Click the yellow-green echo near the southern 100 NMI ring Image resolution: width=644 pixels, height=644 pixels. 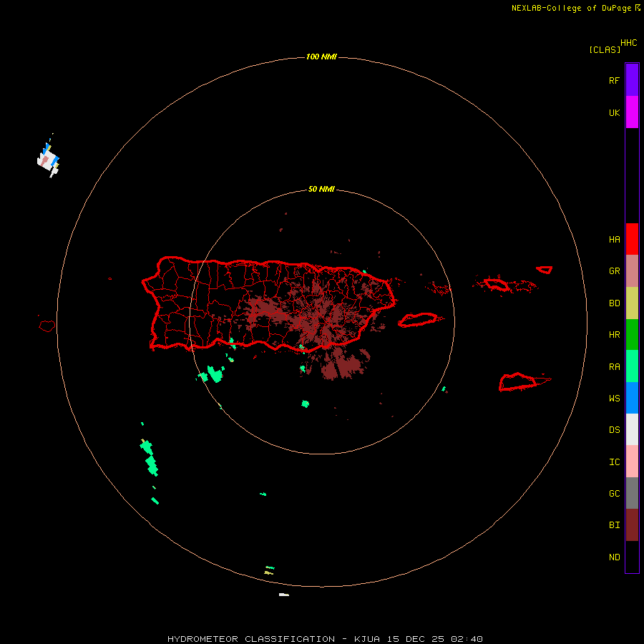point(269,570)
